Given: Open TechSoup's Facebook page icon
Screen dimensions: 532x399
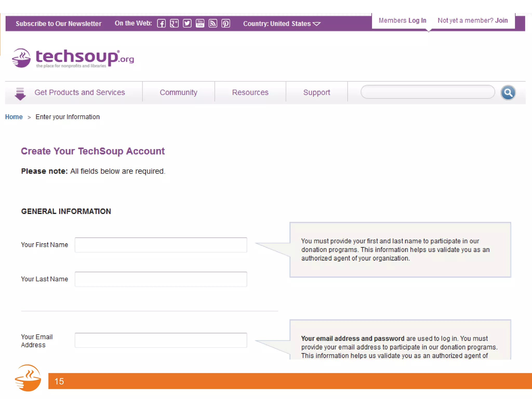Looking at the screenshot, I should (x=161, y=24).
